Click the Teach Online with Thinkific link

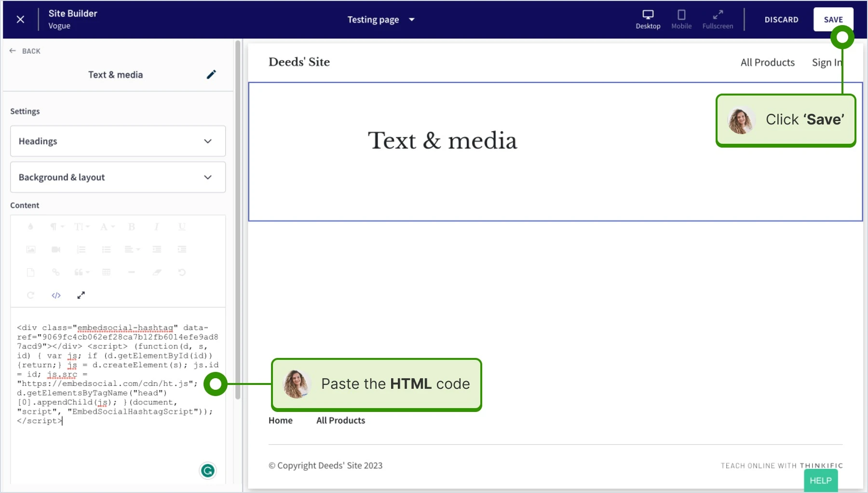click(782, 466)
